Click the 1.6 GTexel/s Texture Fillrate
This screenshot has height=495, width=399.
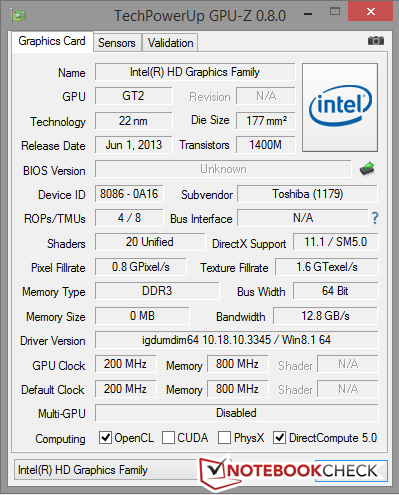tap(327, 267)
